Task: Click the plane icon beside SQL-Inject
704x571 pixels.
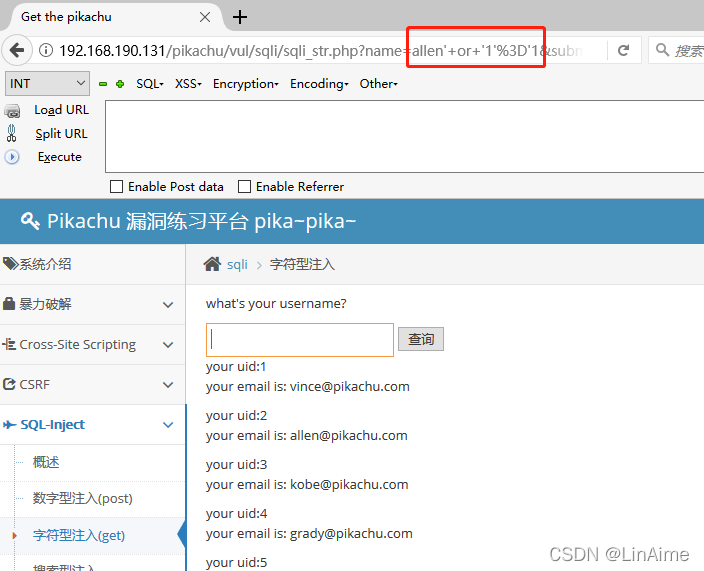Action: coord(9,424)
